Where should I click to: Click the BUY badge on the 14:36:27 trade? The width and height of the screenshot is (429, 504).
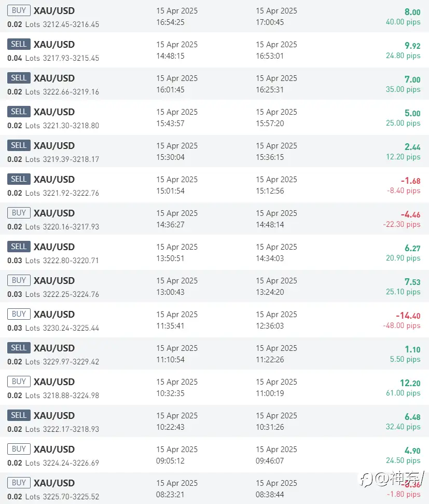click(x=19, y=213)
